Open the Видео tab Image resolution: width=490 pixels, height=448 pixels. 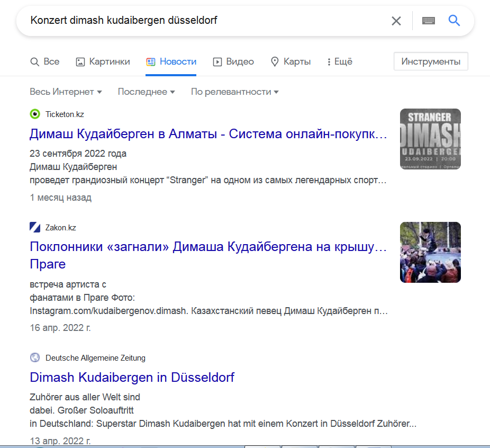tap(233, 61)
